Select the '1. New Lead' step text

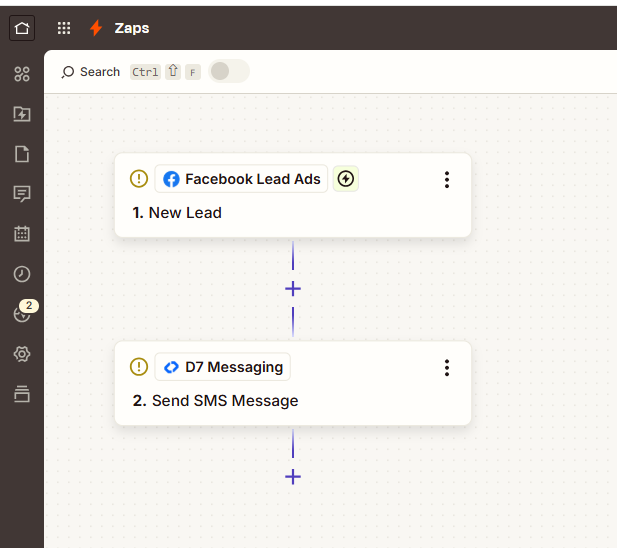click(x=177, y=213)
